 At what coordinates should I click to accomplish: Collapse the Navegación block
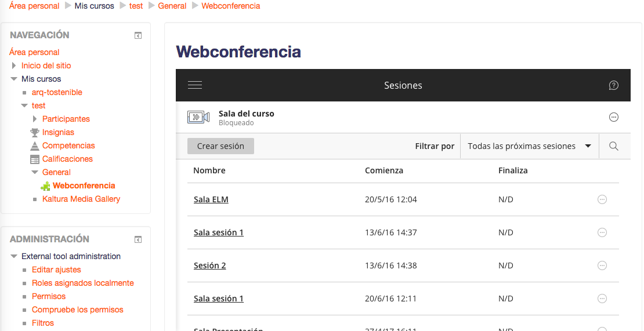(x=138, y=36)
